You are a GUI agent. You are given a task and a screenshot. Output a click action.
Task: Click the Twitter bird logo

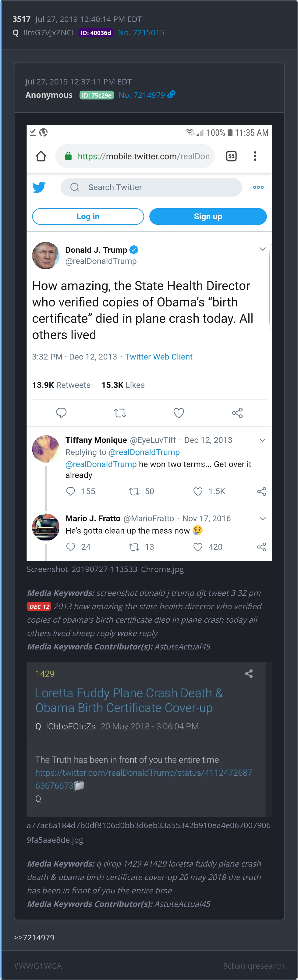39,187
